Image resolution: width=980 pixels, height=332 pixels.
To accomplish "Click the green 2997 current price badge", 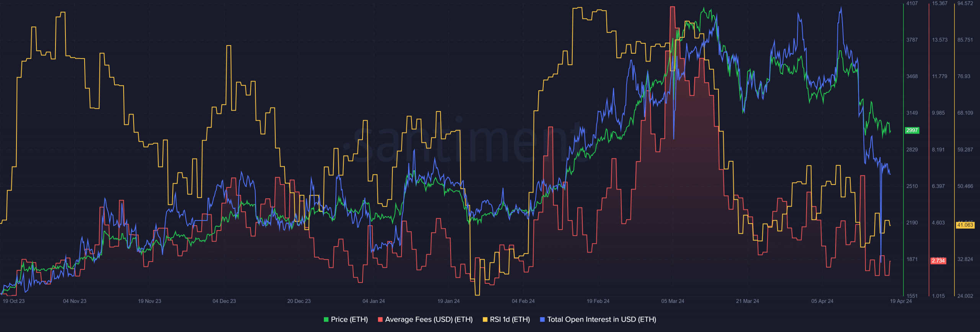I will click(x=912, y=130).
